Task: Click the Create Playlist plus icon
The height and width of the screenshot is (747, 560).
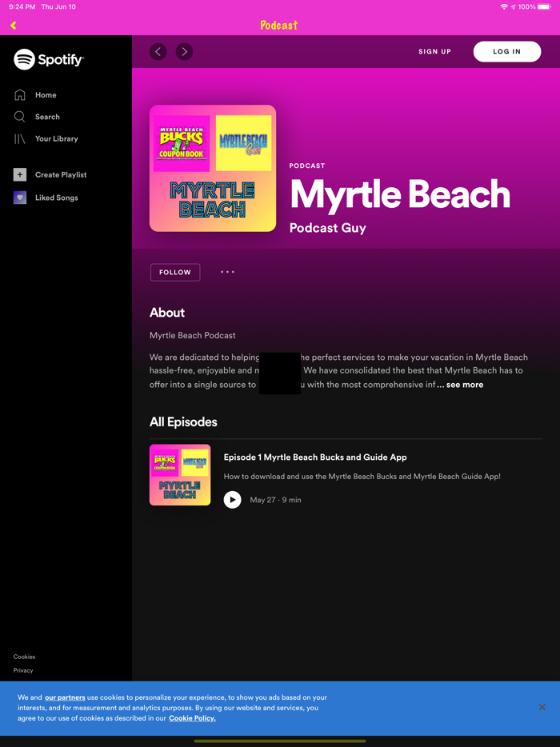Action: pos(19,175)
